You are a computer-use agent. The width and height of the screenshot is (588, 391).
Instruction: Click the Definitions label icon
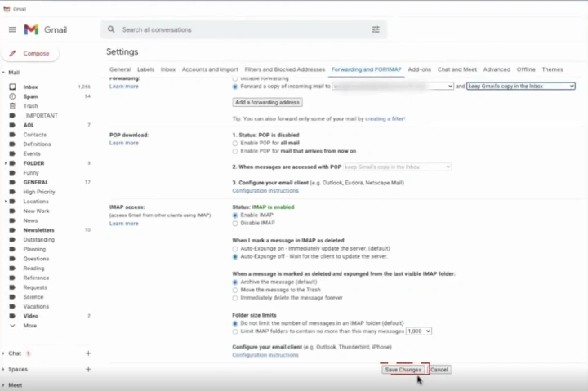12,144
